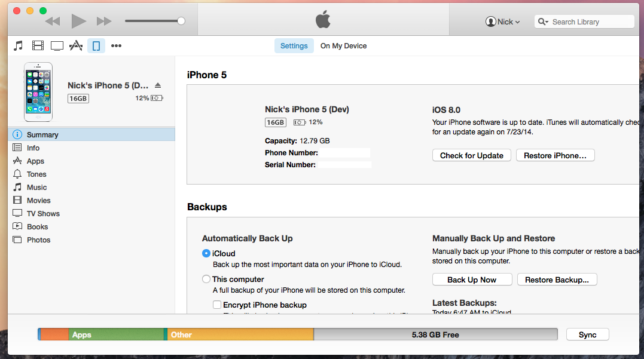Click the Photos icon in sidebar
Image resolution: width=644 pixels, height=359 pixels.
coord(17,240)
